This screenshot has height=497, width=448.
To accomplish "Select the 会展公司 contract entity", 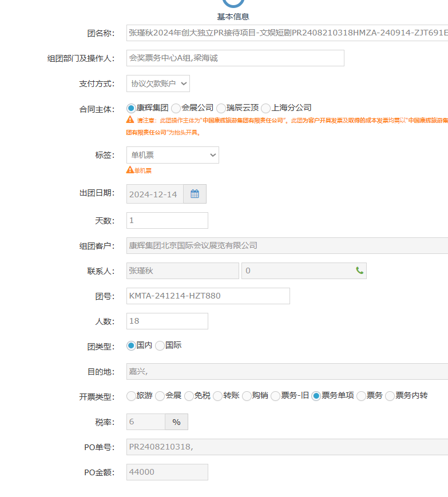I will tap(176, 108).
